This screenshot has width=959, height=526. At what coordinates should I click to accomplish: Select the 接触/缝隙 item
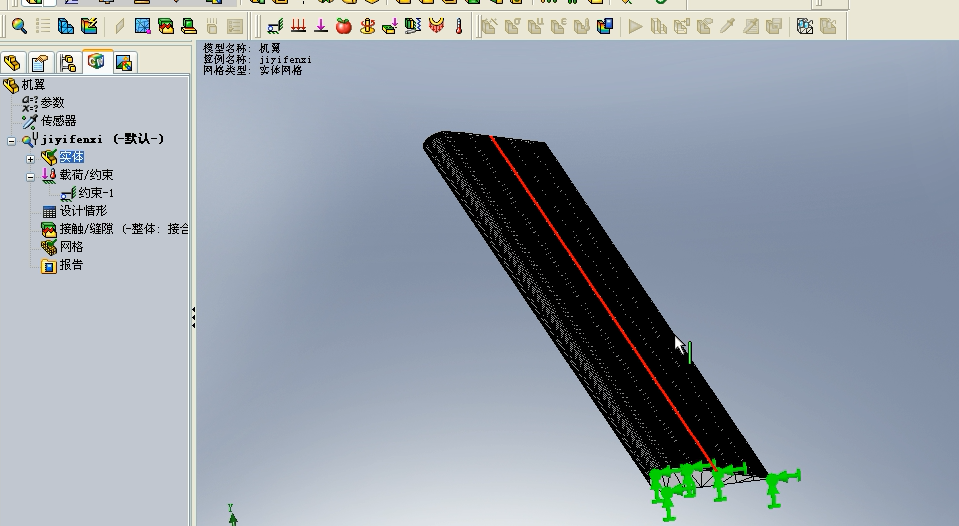coord(115,229)
